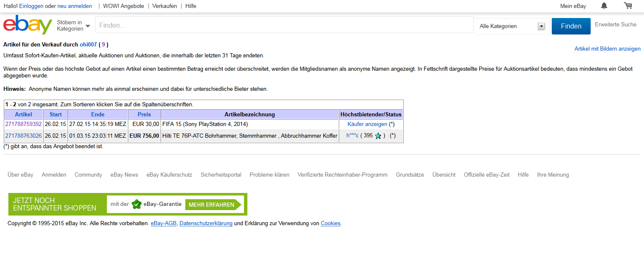644x280 pixels.
Task: Focus the Finden search input field
Action: point(284,26)
